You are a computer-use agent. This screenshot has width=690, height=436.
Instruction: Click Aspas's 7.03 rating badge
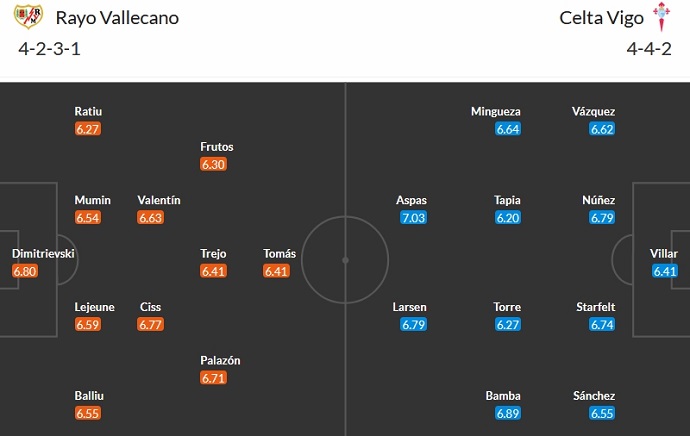pos(411,217)
